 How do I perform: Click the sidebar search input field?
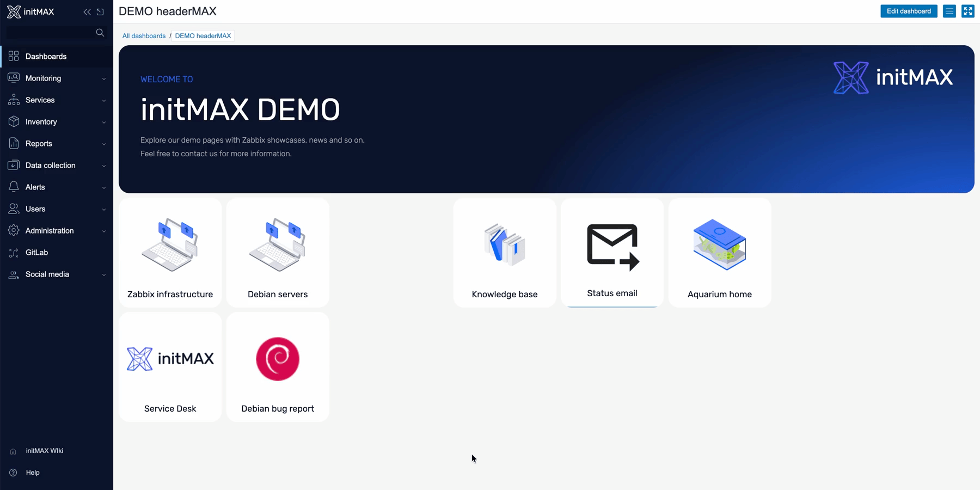pos(49,33)
